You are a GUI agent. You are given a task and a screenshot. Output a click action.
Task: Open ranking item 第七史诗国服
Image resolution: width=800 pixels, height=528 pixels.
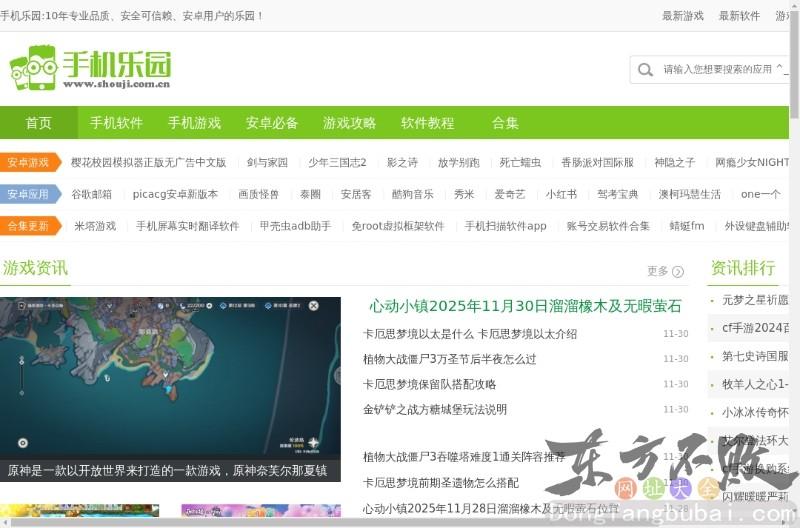click(x=755, y=356)
